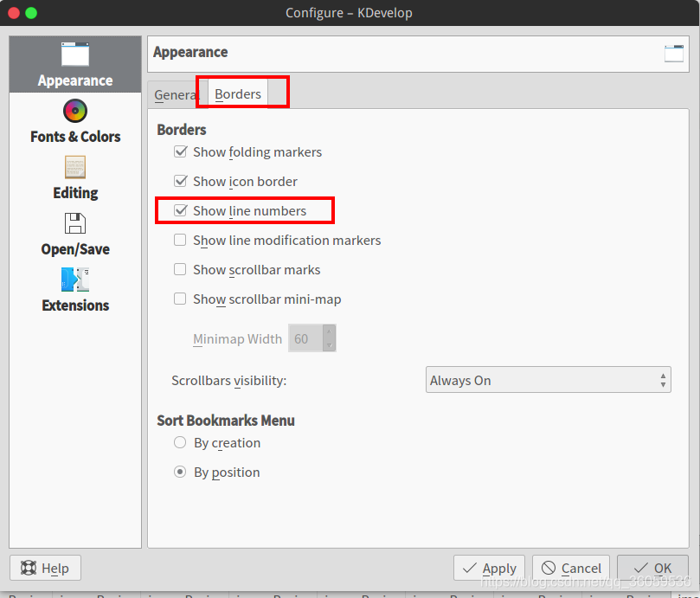Click the Borders section heading
This screenshot has height=598, width=700.
coord(181,130)
